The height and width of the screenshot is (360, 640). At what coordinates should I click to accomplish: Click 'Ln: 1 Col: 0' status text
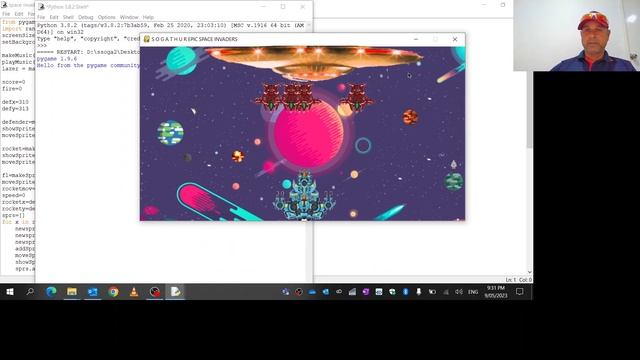[518, 280]
